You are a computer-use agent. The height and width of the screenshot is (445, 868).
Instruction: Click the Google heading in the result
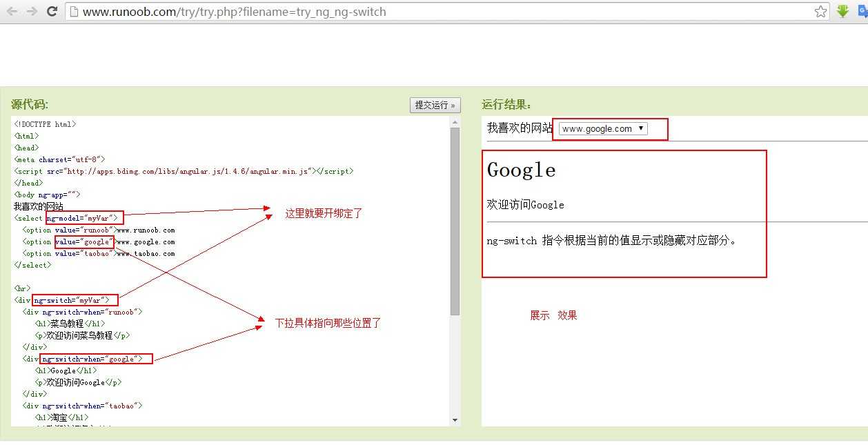(521, 170)
